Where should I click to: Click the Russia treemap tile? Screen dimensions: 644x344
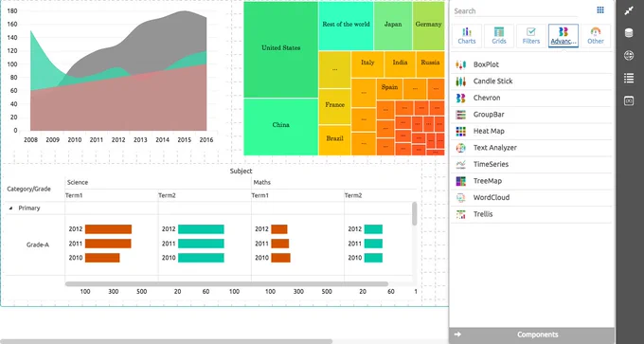[x=430, y=64]
